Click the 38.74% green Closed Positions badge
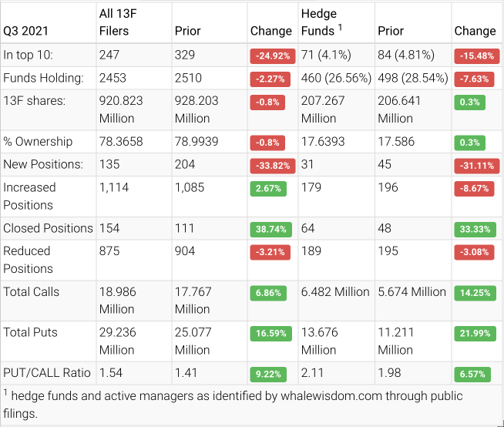 click(267, 230)
